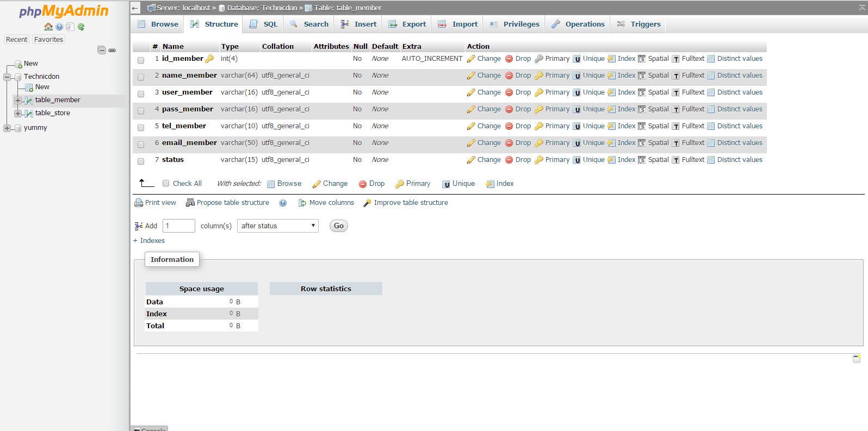The image size is (868, 431).
Task: Click the Name column header
Action: (x=173, y=47)
